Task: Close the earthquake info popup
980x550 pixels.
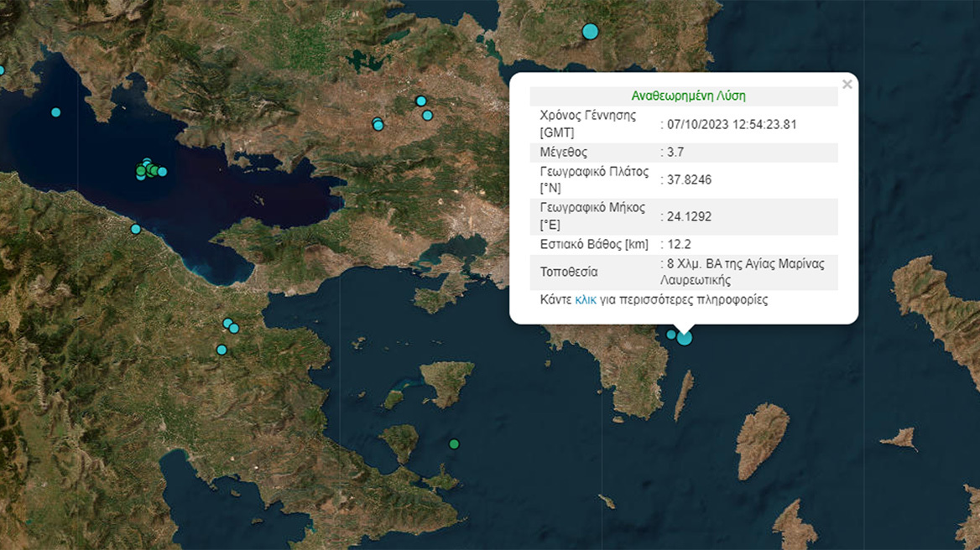Action: tap(847, 84)
